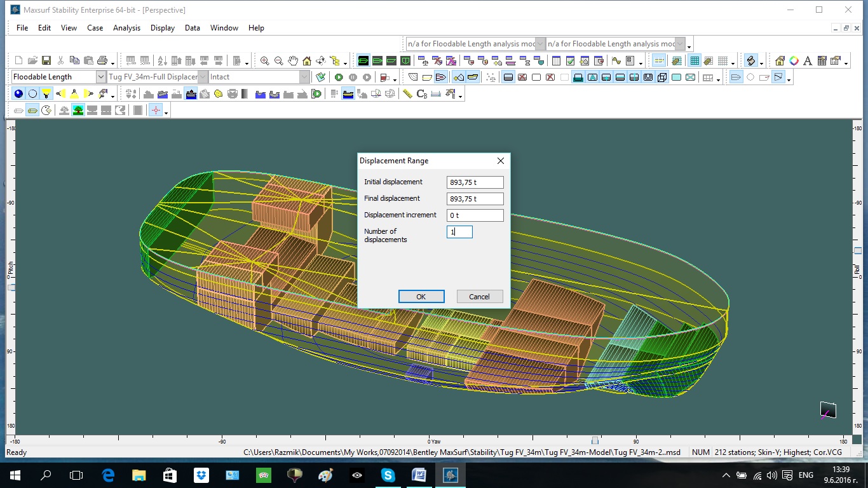Image resolution: width=868 pixels, height=488 pixels.
Task: Expand the Intact damage case dropdown
Action: click(x=304, y=77)
